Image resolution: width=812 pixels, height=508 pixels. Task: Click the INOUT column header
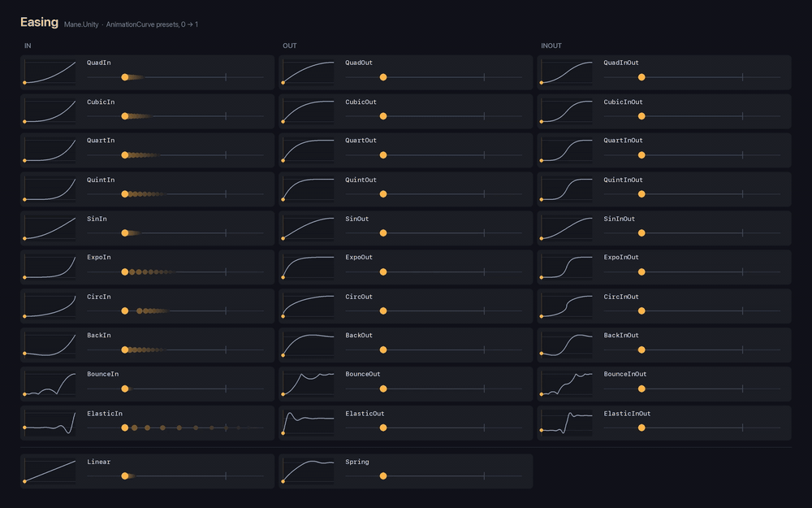click(551, 46)
